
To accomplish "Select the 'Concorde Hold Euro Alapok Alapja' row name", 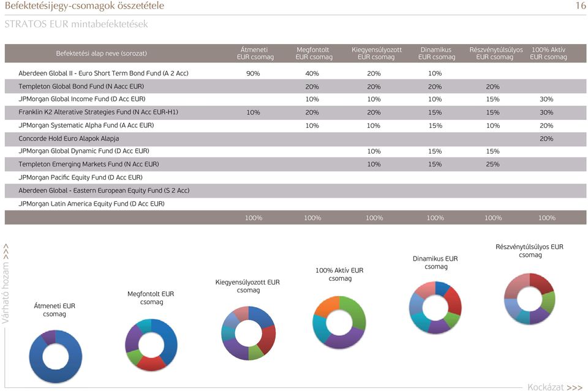I will click(x=69, y=138).
